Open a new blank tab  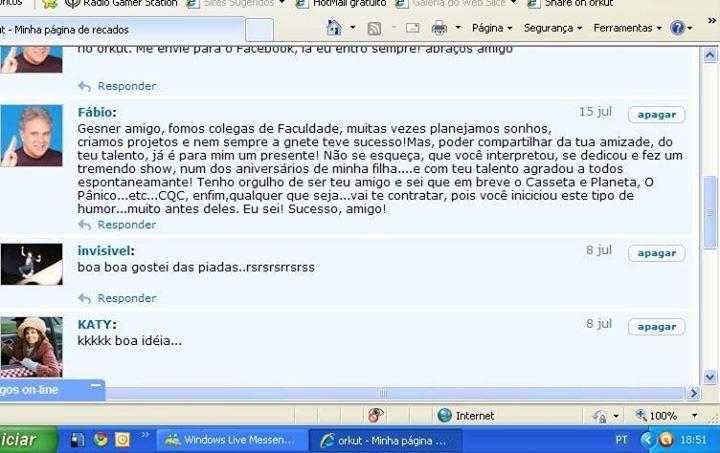tap(259, 30)
